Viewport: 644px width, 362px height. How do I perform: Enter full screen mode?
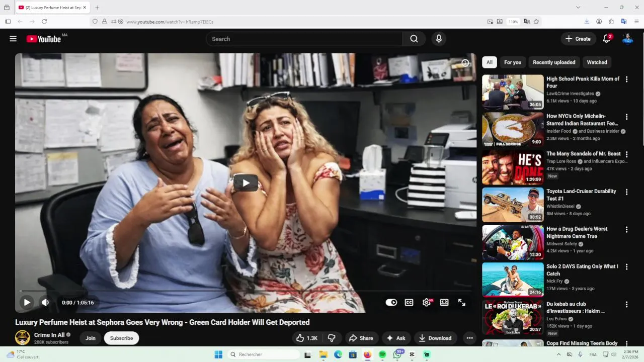pyautogui.click(x=462, y=302)
